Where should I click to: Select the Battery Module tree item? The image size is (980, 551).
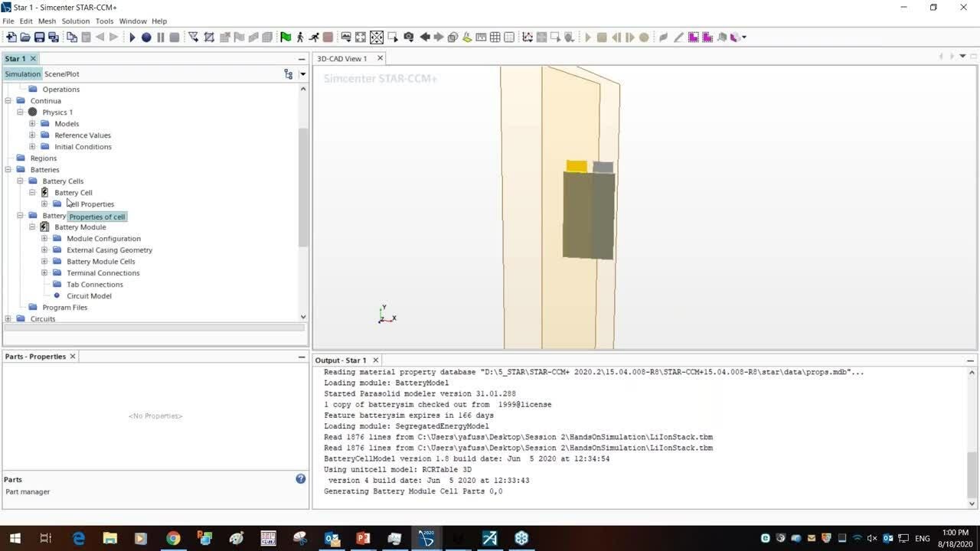(80, 227)
